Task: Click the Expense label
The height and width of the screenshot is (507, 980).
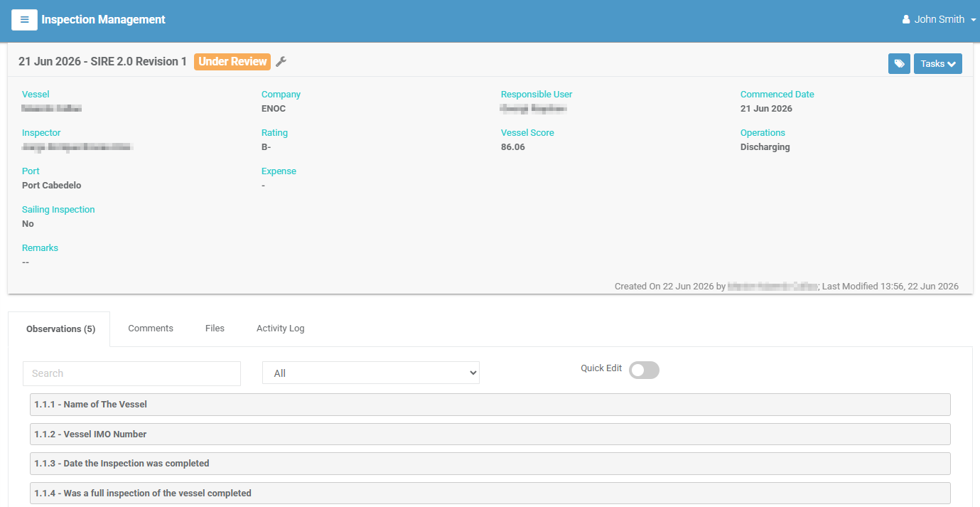Action: click(x=279, y=171)
